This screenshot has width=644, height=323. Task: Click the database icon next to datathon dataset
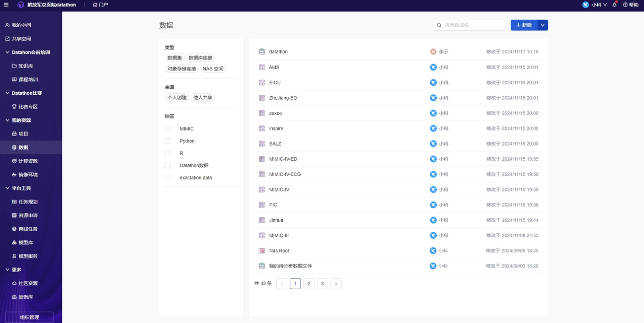261,51
